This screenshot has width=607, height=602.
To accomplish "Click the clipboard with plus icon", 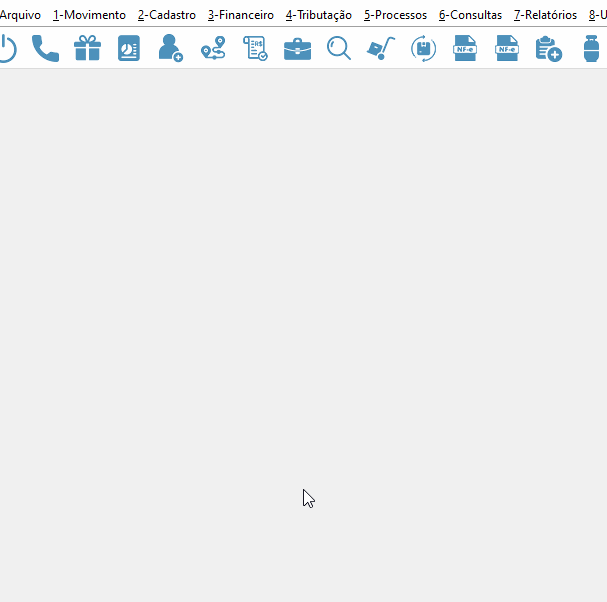I will point(549,48).
